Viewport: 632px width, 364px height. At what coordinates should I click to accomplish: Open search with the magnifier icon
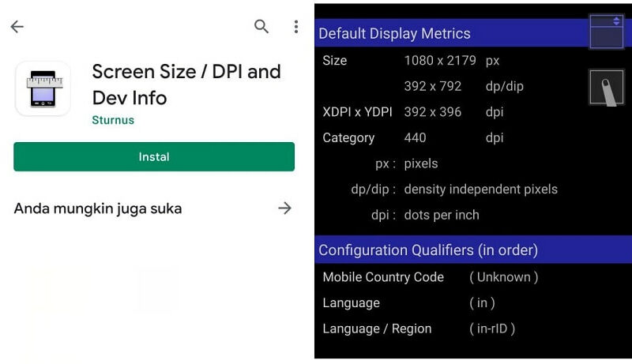pyautogui.click(x=261, y=27)
